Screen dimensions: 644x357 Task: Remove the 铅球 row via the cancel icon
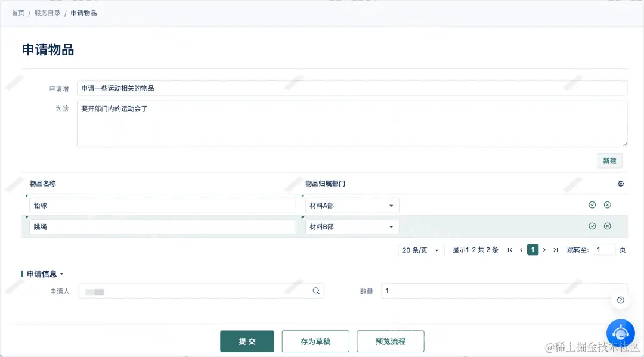[607, 204]
